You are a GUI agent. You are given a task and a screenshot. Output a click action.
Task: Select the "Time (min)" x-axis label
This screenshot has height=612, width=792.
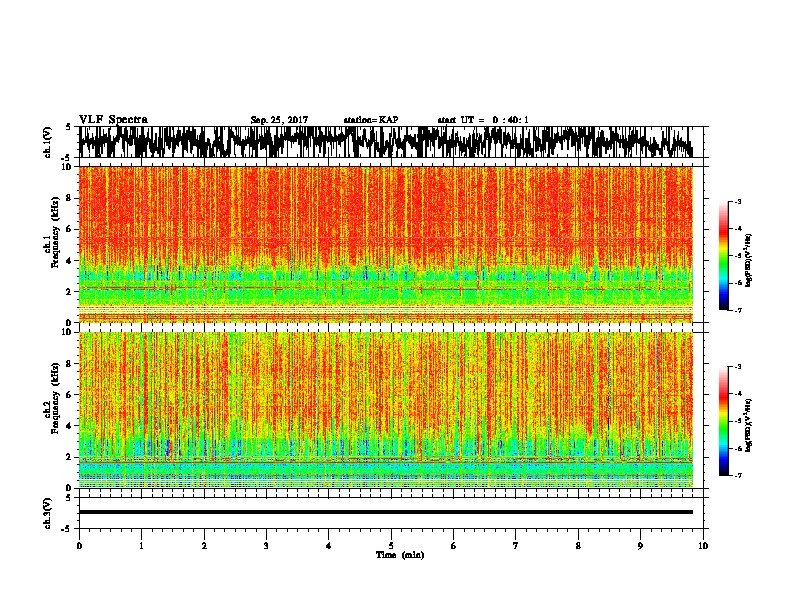400,555
